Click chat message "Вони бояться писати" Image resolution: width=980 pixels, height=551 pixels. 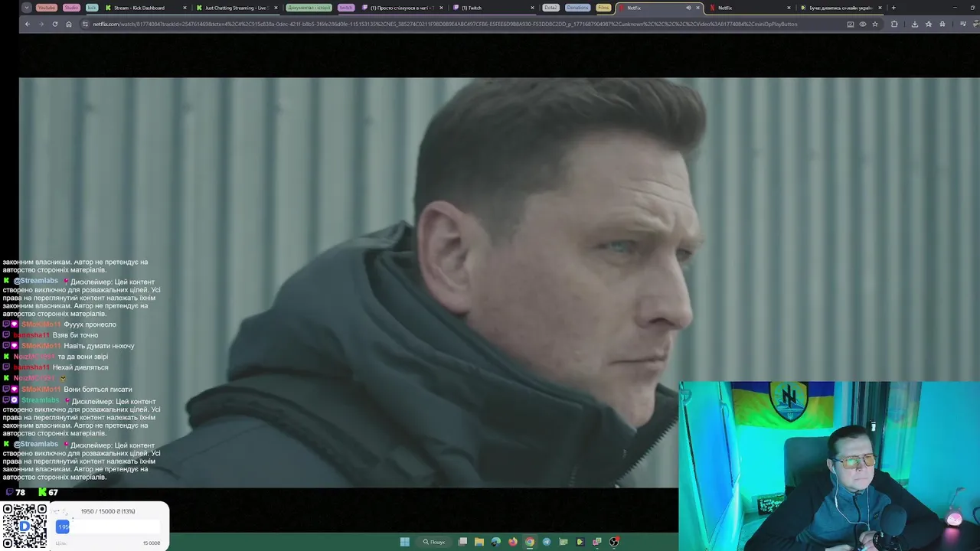pyautogui.click(x=98, y=390)
